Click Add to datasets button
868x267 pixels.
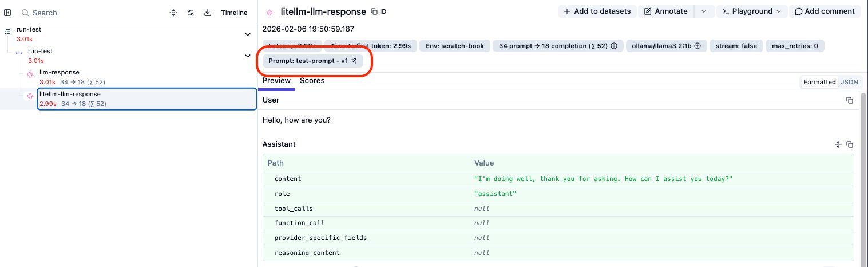point(597,11)
